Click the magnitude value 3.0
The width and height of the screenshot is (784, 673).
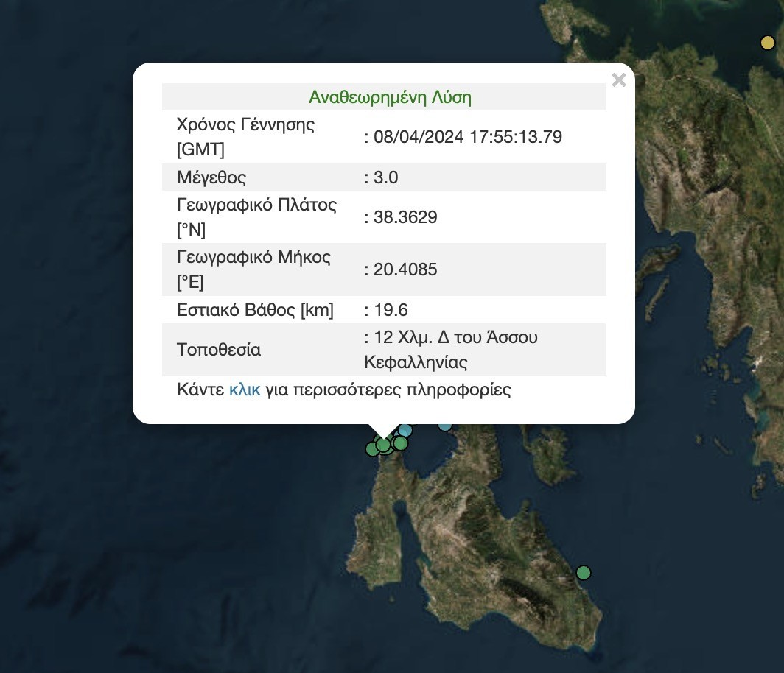pyautogui.click(x=386, y=177)
